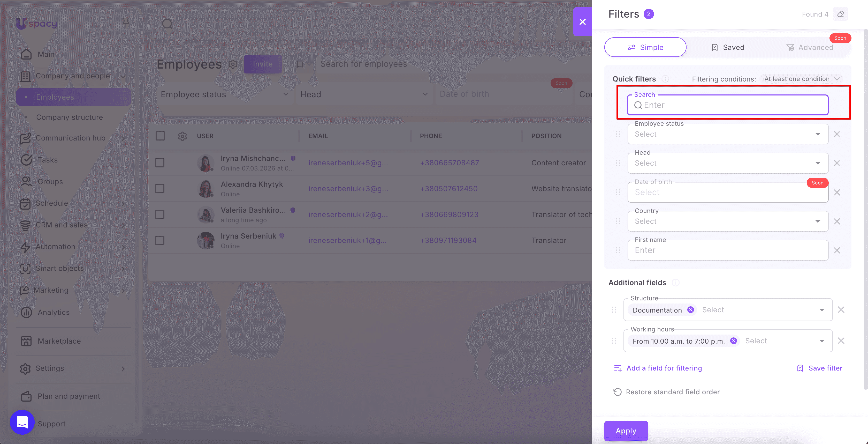Remove the Country filter field
Viewport: 868px width, 444px height.
[837, 221]
